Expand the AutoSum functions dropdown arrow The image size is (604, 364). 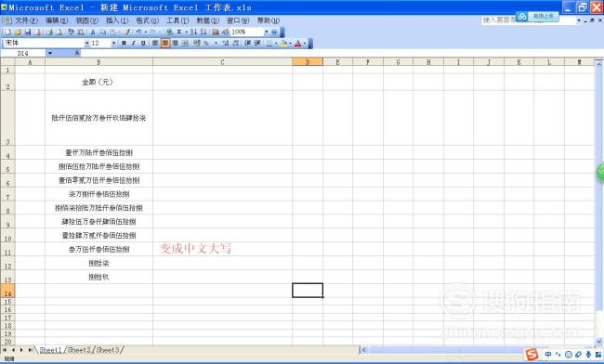[186, 32]
